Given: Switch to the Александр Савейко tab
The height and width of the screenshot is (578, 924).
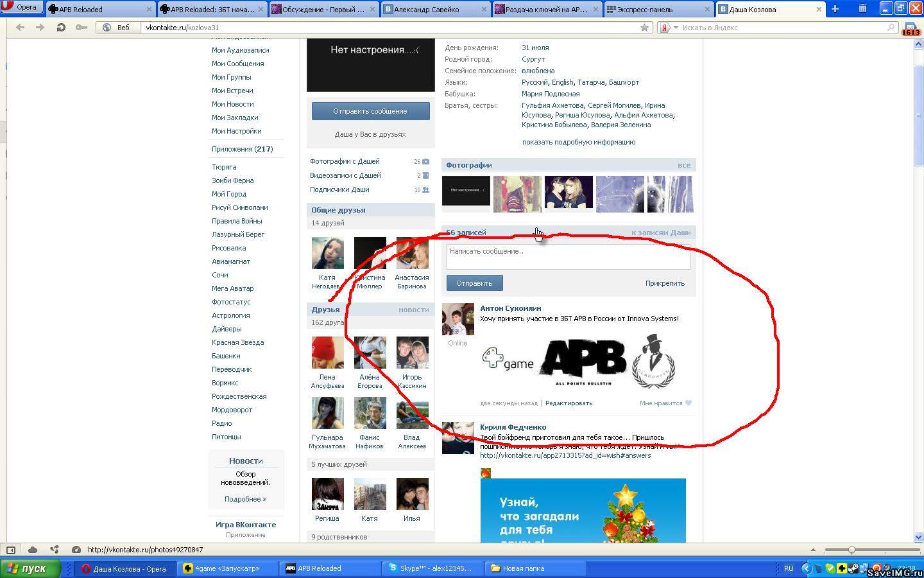Looking at the screenshot, I should pos(435,9).
